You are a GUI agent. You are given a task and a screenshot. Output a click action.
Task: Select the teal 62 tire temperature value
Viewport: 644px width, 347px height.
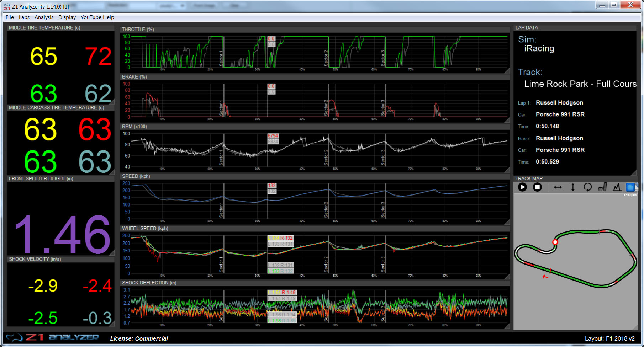(x=98, y=94)
